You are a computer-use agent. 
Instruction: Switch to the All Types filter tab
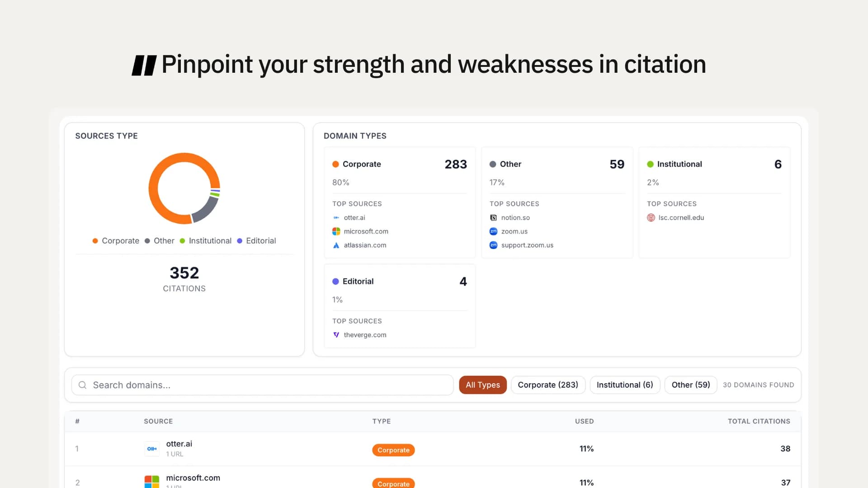tap(482, 385)
